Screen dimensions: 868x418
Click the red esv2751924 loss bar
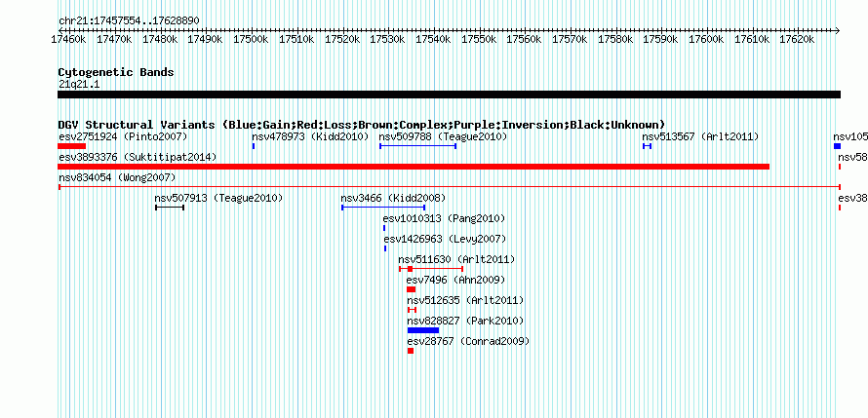tap(71, 146)
